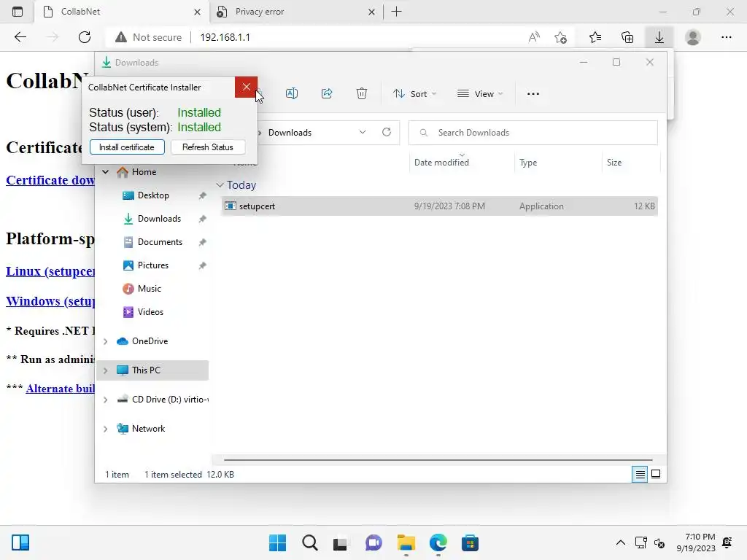Viewport: 747px width, 560px height.
Task: Click the horizontal scrollbar in Explorer
Action: pos(438,460)
